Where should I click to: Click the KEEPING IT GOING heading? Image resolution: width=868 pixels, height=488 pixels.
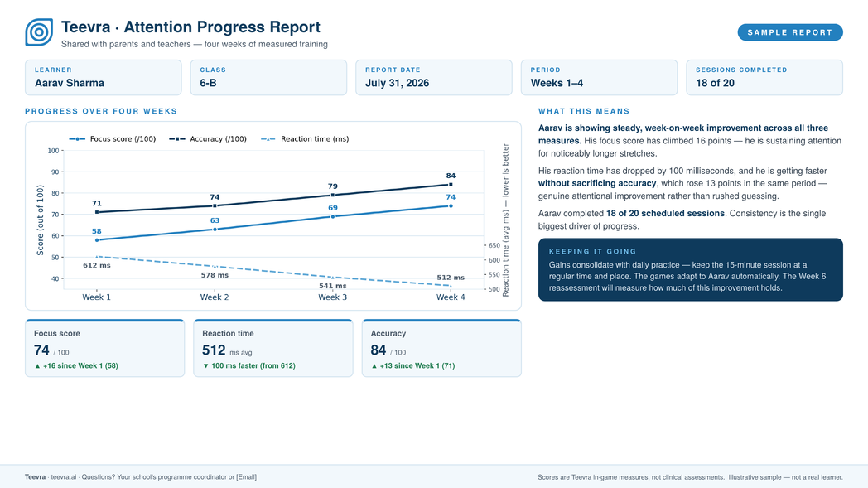(x=593, y=252)
